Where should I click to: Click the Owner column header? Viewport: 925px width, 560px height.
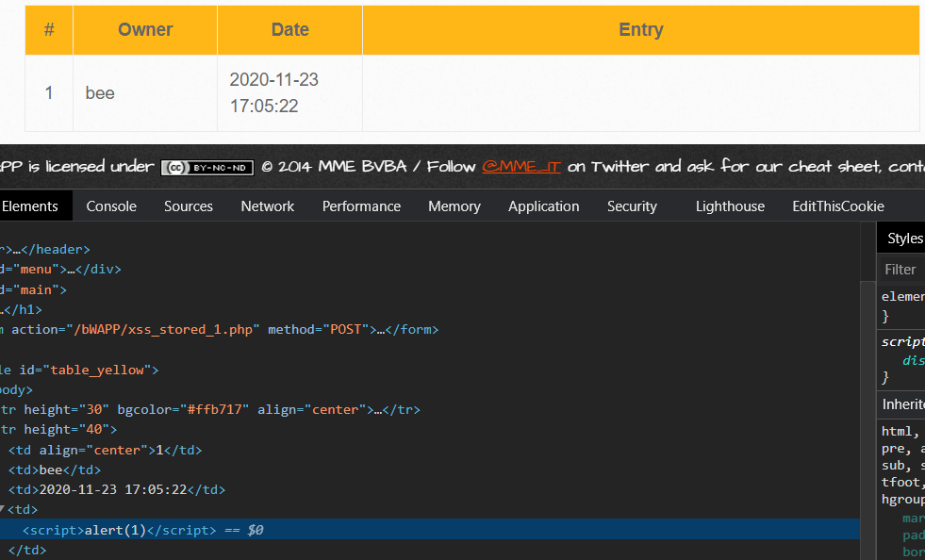(145, 29)
